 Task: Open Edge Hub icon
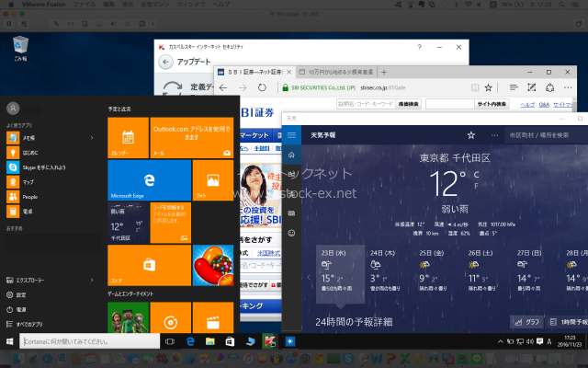(514, 88)
